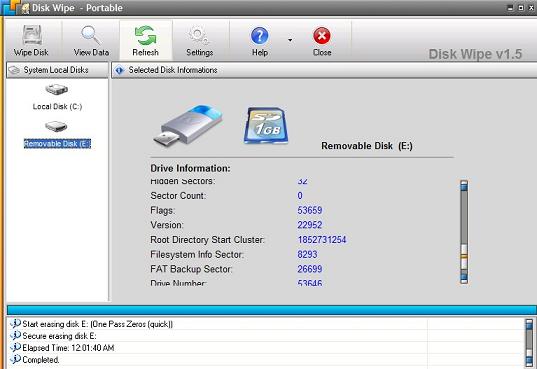Click the Sector Count value 0
This screenshot has height=369, width=537.
point(300,196)
